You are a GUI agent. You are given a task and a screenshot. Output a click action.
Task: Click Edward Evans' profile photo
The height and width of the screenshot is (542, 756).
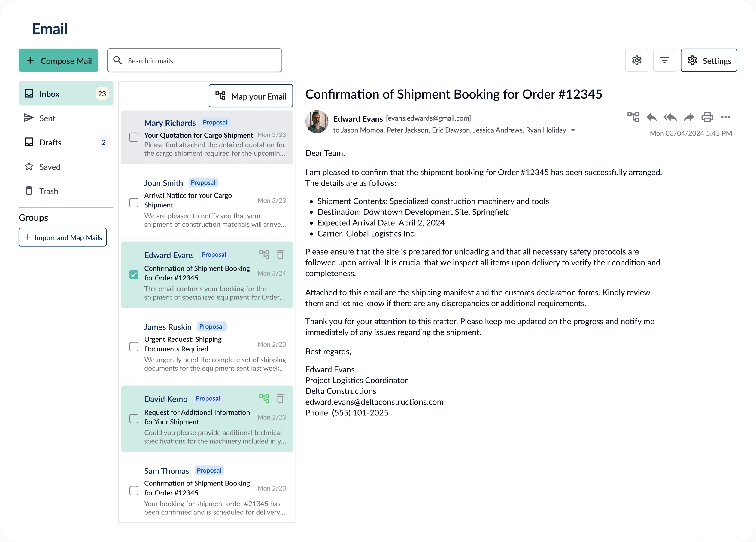point(317,122)
